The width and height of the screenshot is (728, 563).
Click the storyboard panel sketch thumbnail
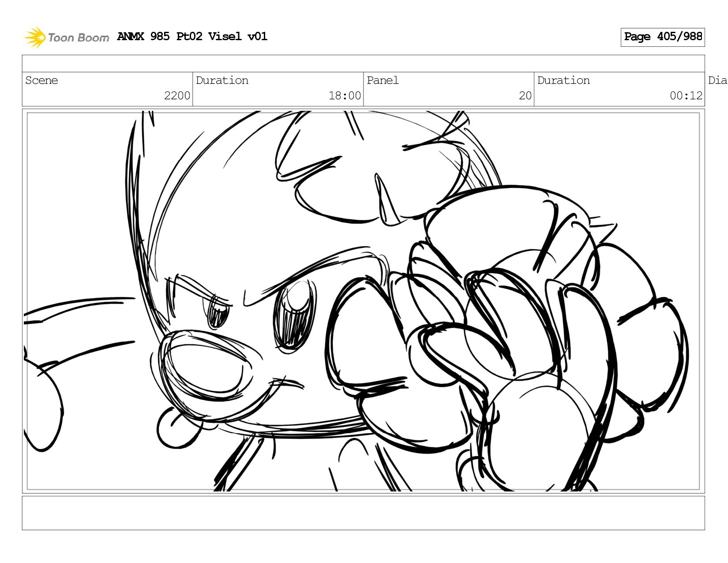(363, 301)
